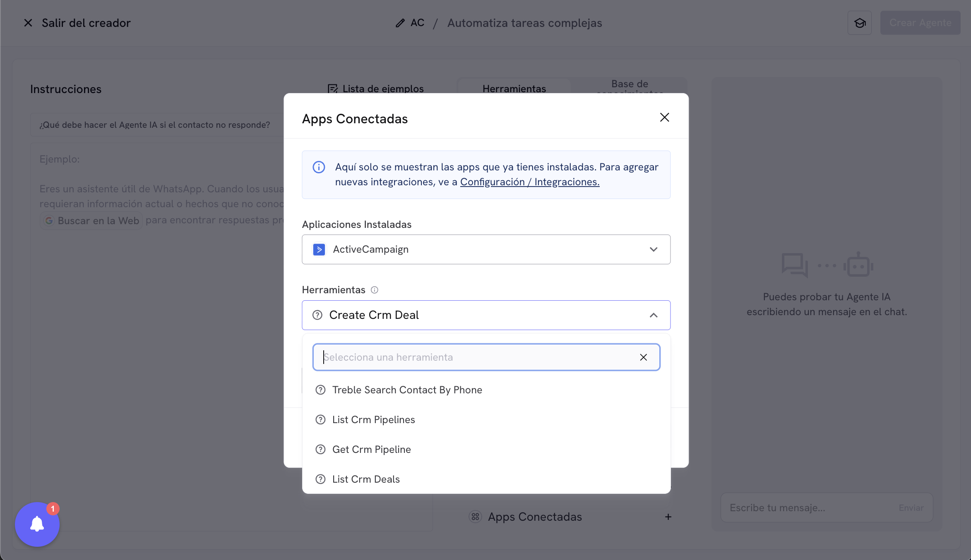Click the help icon before Create Crm Deal
971x560 pixels.
(x=317, y=315)
